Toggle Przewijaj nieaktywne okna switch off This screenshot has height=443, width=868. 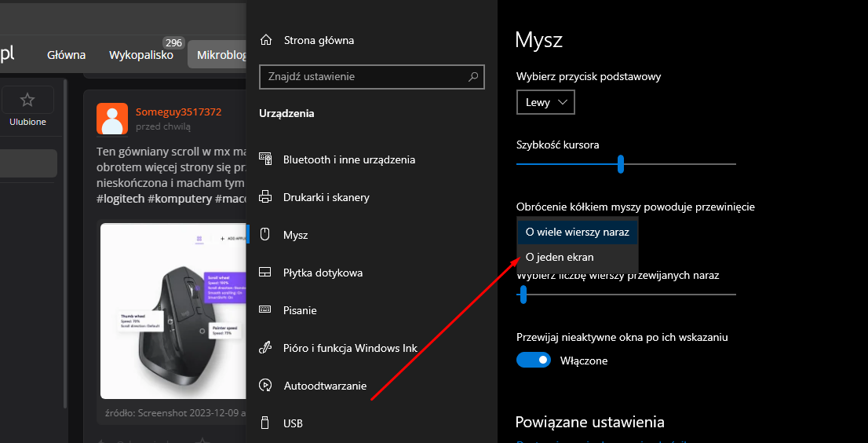(x=533, y=361)
